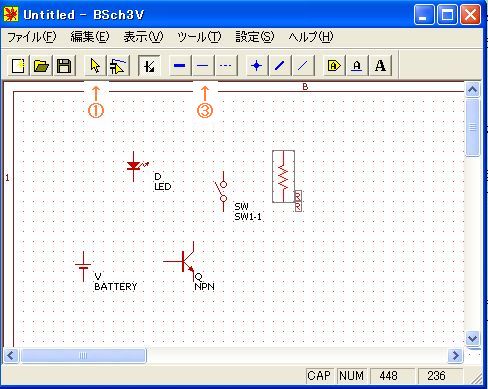Click the selected resistor component
The height and width of the screenshot is (389, 488).
click(x=283, y=176)
